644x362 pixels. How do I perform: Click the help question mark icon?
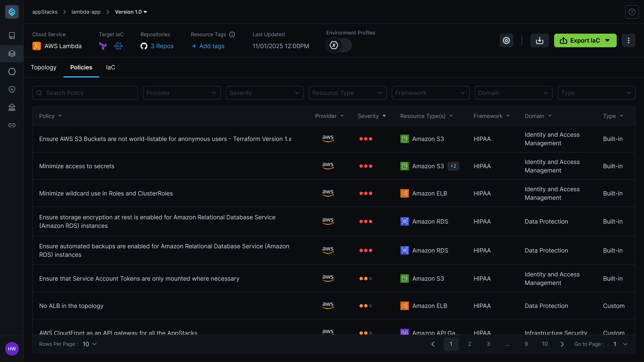[x=632, y=12]
